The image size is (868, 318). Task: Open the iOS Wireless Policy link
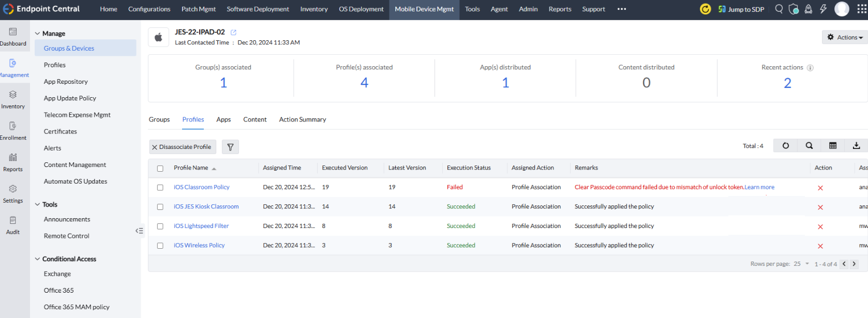199,246
